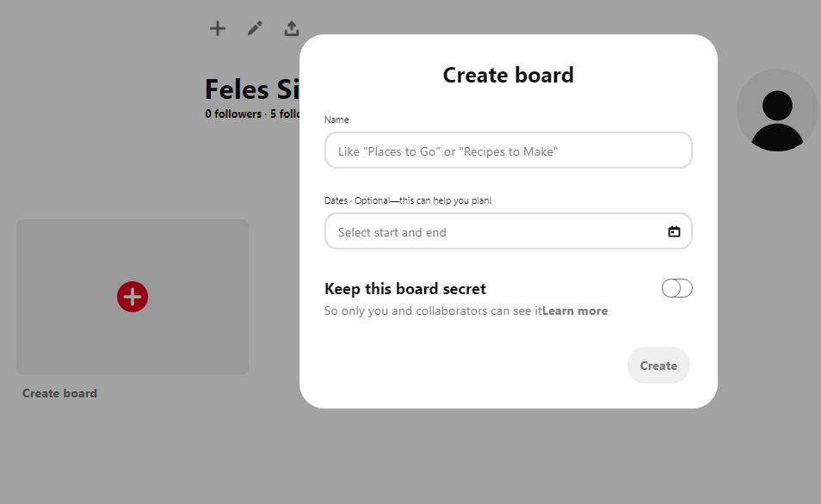Click the Create board tile placeholder
Screen dimensions: 821x504
[133, 297]
